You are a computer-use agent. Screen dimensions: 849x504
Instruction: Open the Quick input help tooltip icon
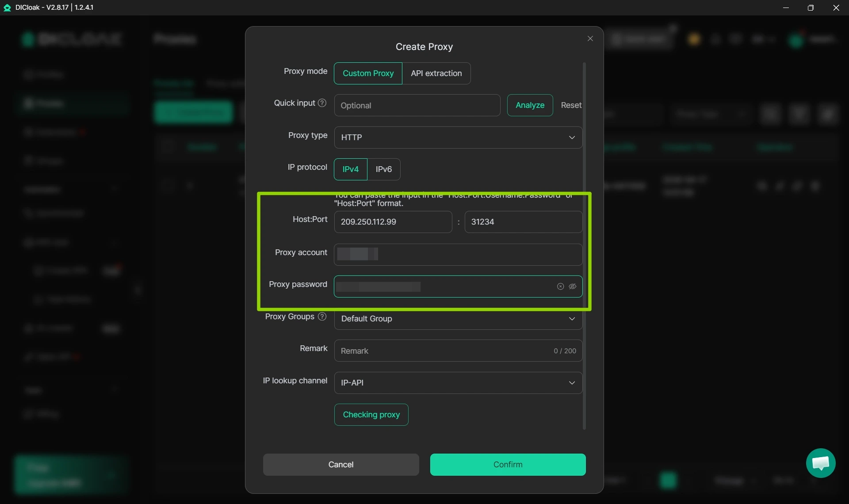322,103
